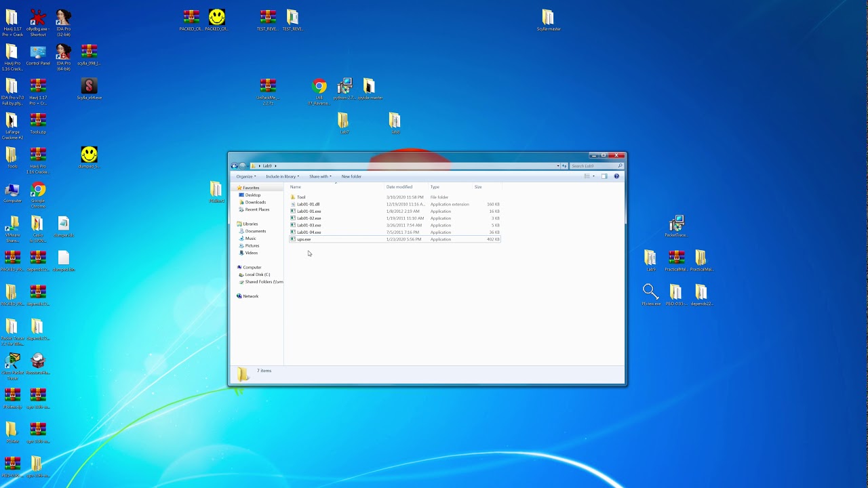Click the Search Lab9 input field
Image resolution: width=868 pixels, height=488 pixels.
pos(597,165)
